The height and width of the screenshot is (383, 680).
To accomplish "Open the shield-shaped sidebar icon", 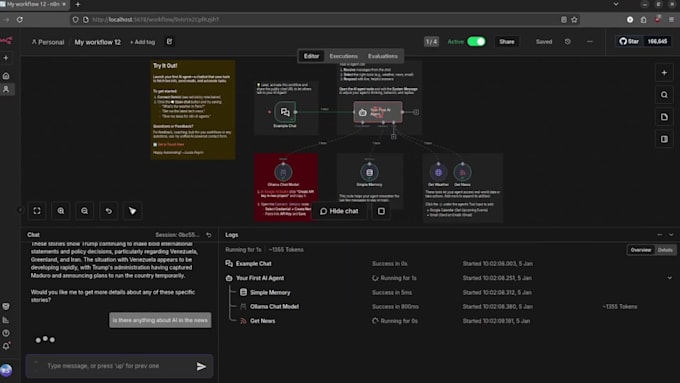I will (6, 307).
